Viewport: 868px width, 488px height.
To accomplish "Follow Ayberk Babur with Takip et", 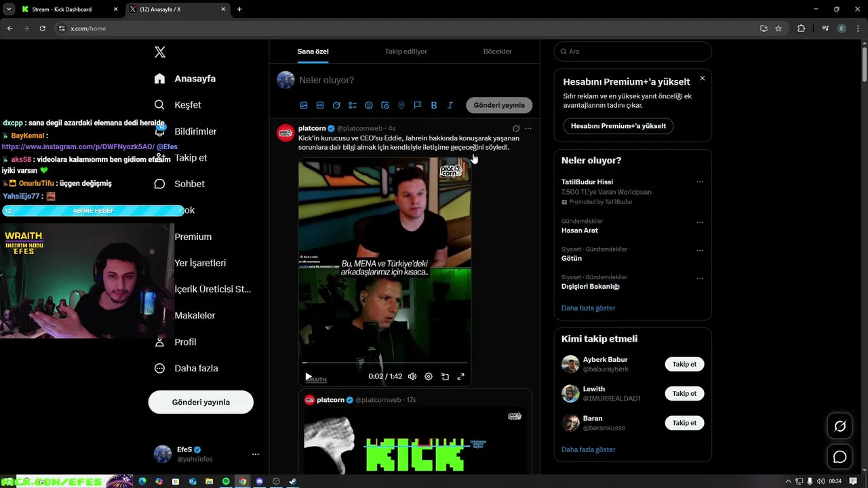I will [x=684, y=364].
